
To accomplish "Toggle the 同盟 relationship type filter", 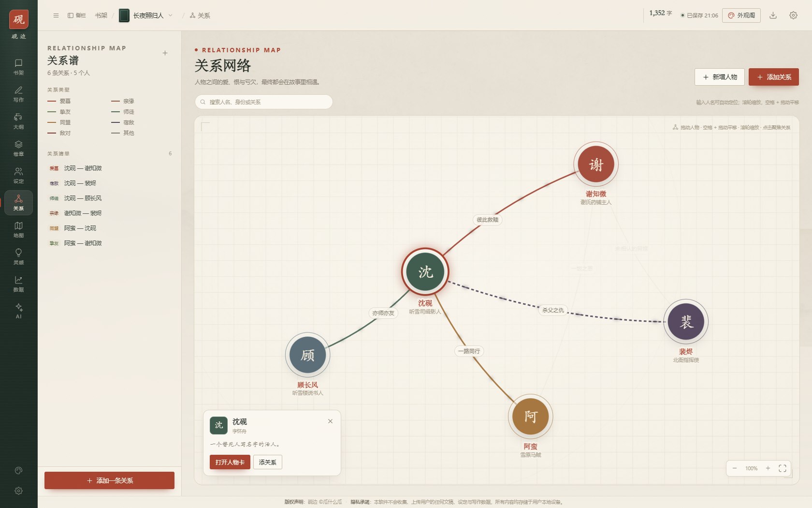I will (x=59, y=122).
